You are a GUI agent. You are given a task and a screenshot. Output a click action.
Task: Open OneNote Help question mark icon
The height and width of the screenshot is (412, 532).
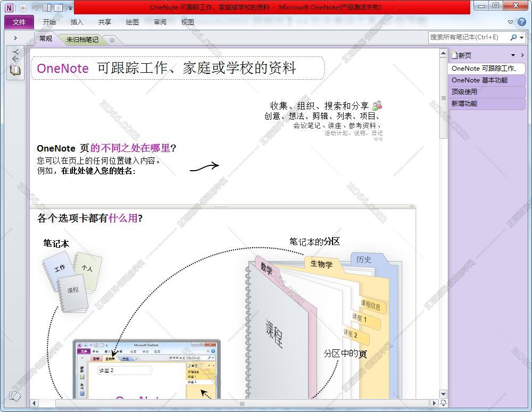(522, 22)
